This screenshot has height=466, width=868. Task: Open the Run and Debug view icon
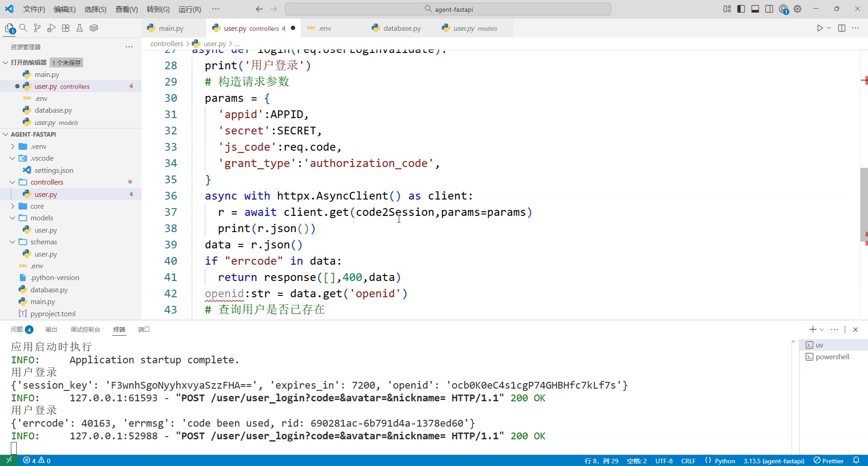click(52, 28)
